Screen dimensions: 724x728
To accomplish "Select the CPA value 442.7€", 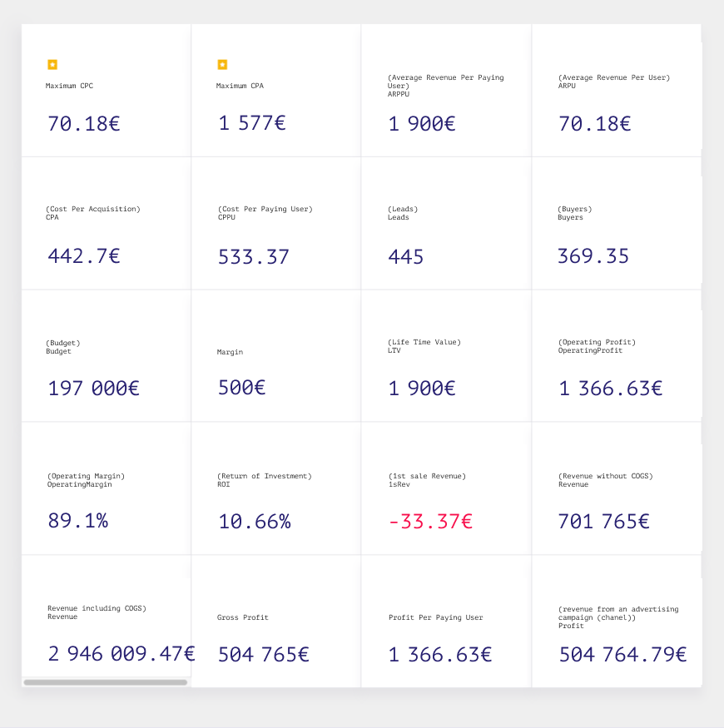I will coord(84,255).
